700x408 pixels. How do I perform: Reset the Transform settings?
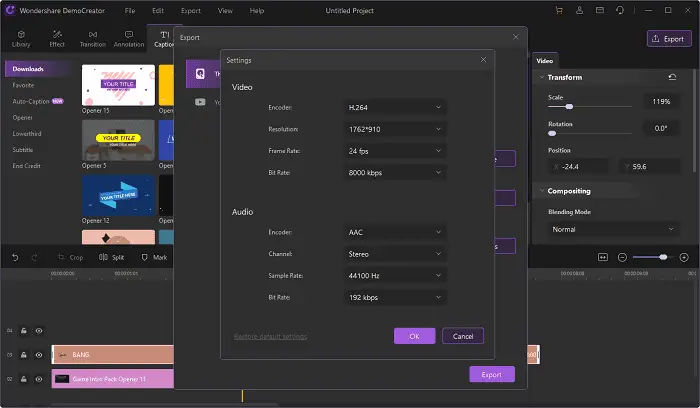tap(672, 77)
